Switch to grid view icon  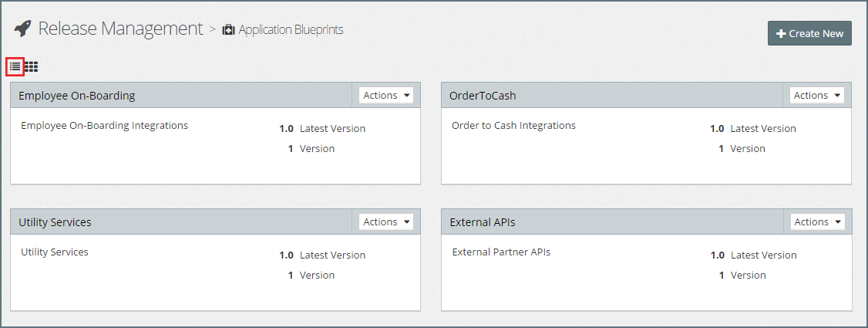[x=31, y=67]
